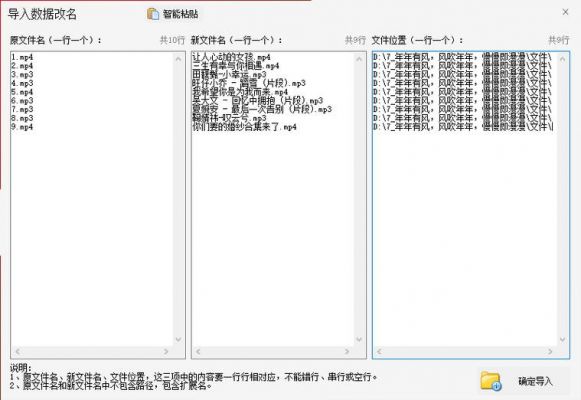Viewport: 581px width, 400px height.
Task: Click left arrow of 文件位置 horizontal scrollbar
Action: (x=379, y=351)
